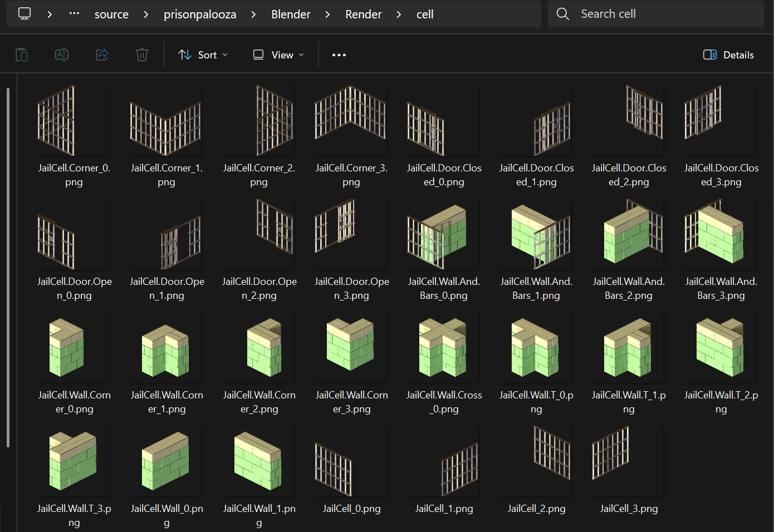The image size is (774, 532).
Task: Navigate to the Blender breadcrumb folder
Action: pos(291,14)
